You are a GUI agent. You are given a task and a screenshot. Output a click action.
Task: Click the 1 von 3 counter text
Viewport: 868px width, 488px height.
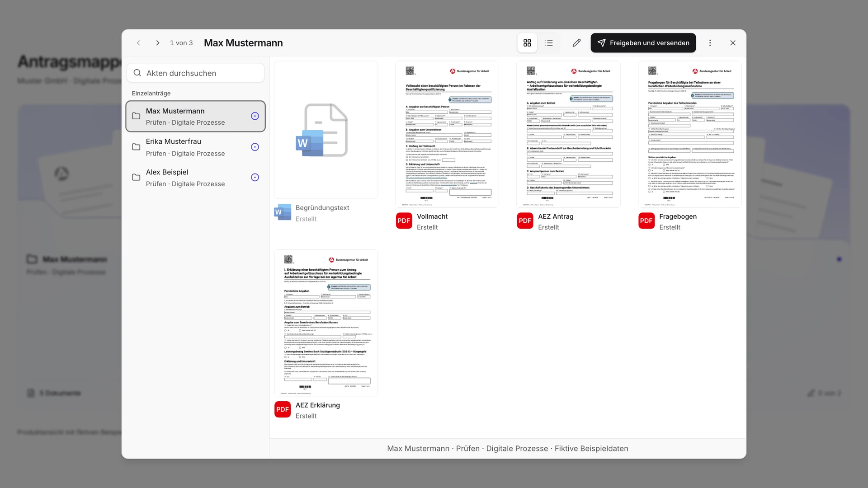181,43
